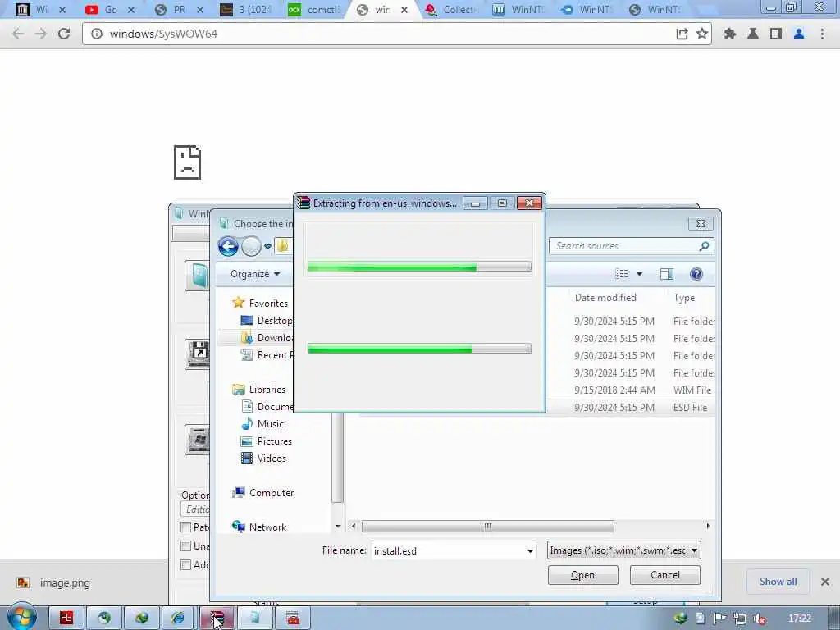This screenshot has width=840, height=630.
Task: Open Internet Explorer taskbar icon
Action: (178, 619)
